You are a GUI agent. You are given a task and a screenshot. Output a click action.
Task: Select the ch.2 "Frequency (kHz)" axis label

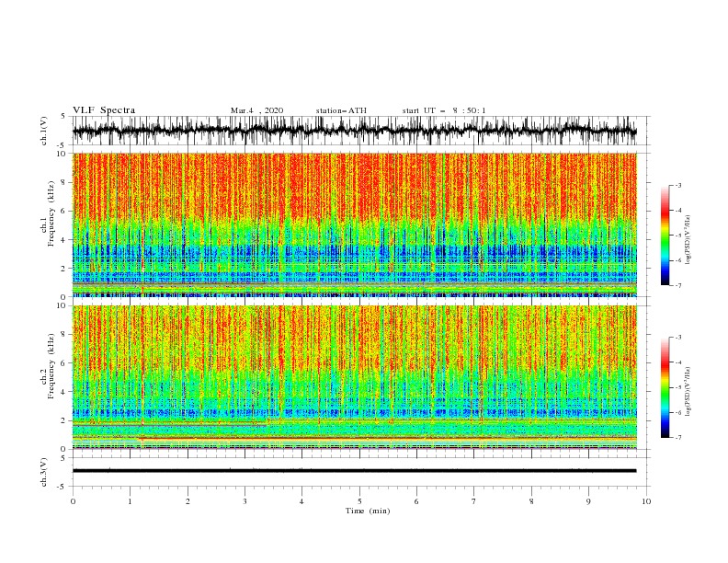[x=51, y=366]
